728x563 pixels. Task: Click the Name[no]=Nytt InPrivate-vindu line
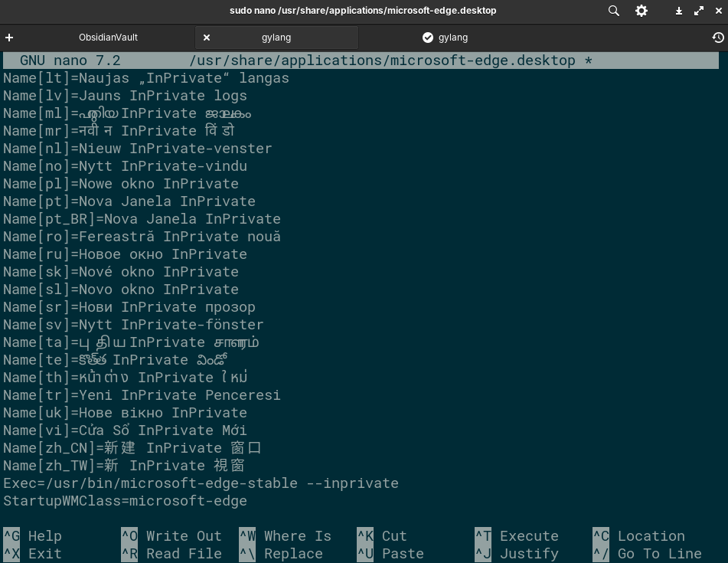tap(125, 166)
